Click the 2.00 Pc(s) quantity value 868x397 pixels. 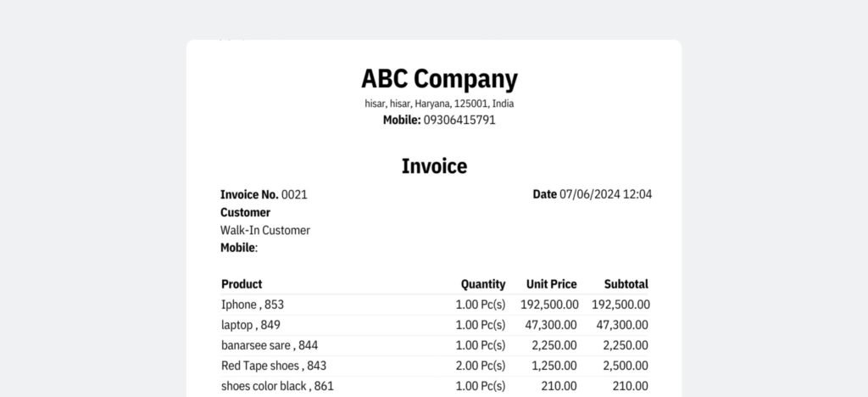pyautogui.click(x=480, y=366)
